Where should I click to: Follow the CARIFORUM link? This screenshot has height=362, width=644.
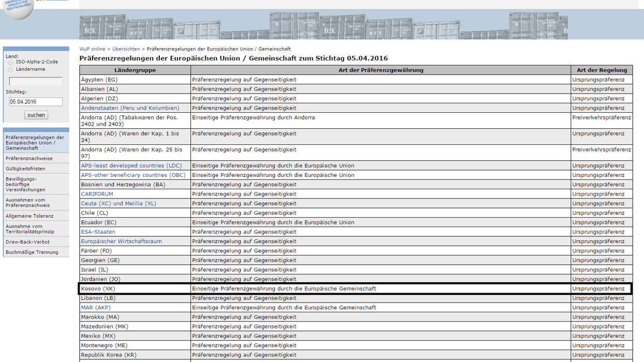pyautogui.click(x=97, y=194)
